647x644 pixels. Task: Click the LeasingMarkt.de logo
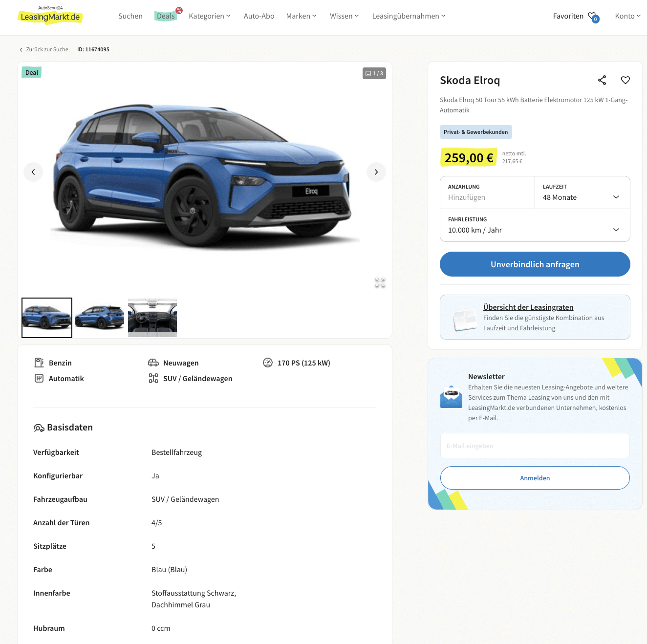point(50,16)
